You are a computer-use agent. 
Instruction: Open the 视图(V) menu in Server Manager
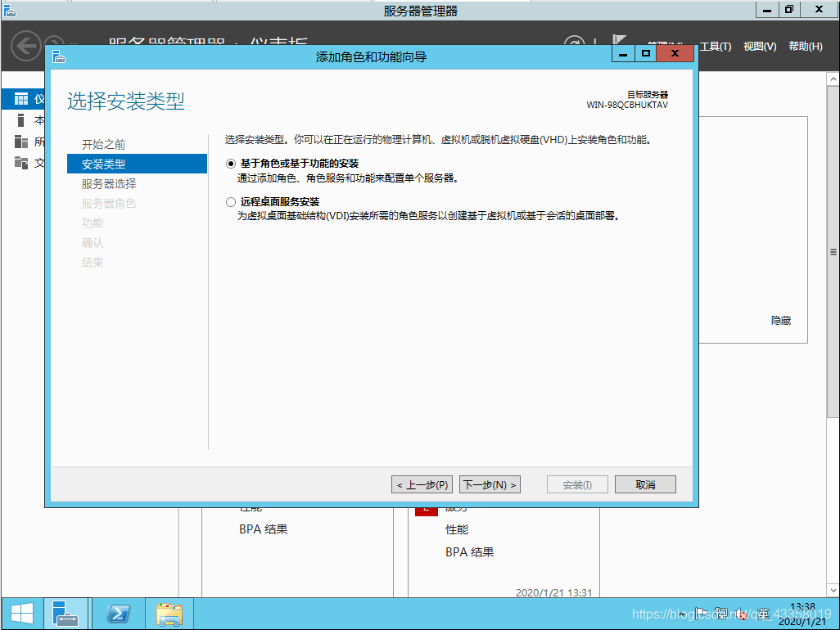[760, 47]
